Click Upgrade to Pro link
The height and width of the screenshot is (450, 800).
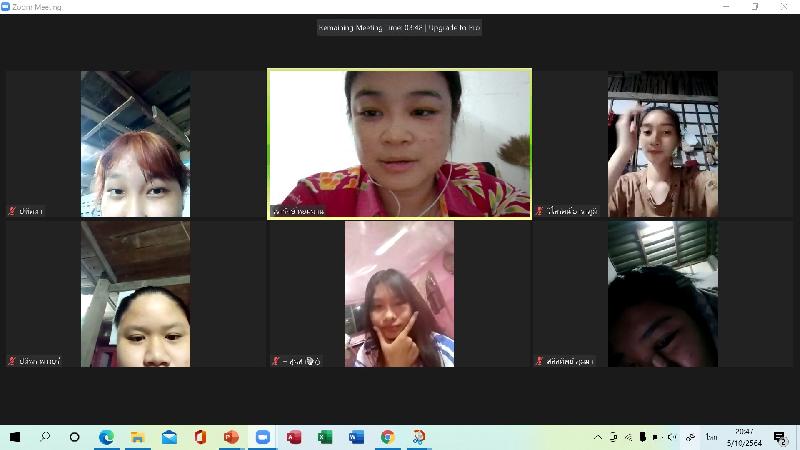pos(455,28)
